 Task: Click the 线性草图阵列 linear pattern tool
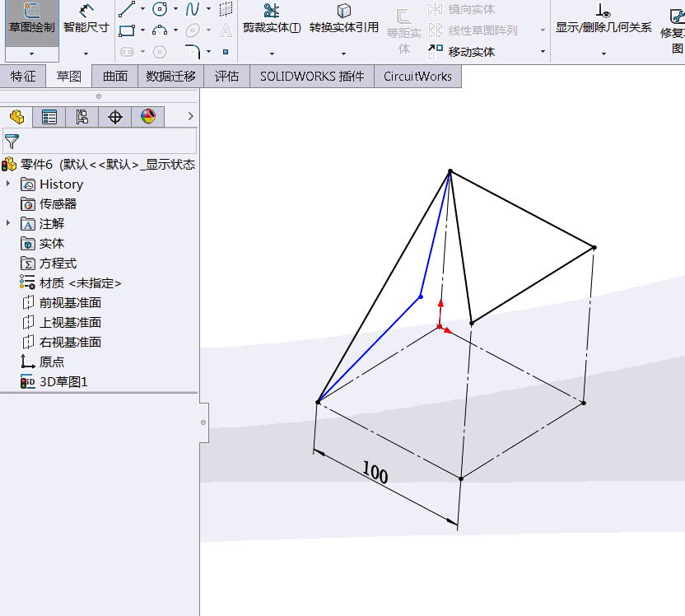coord(473,30)
